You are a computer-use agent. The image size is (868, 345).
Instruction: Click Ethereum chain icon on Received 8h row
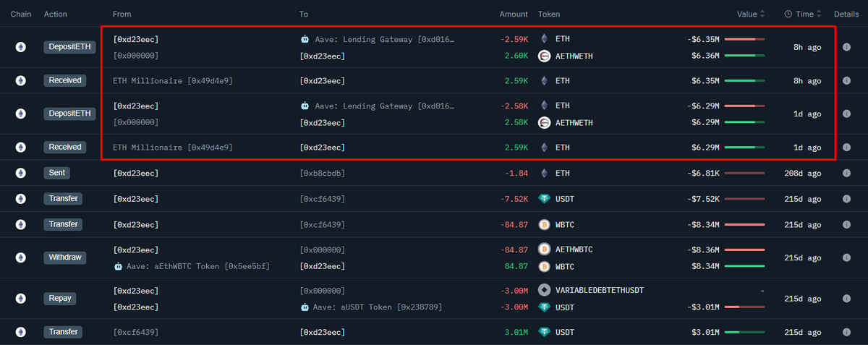coord(21,80)
